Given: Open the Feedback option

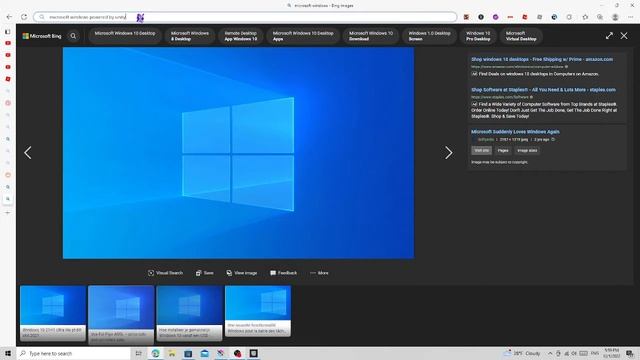Looking at the screenshot, I should click(x=283, y=273).
